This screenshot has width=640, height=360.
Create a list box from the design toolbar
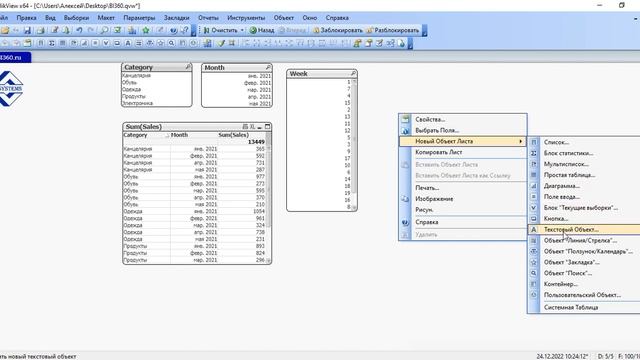(41, 43)
